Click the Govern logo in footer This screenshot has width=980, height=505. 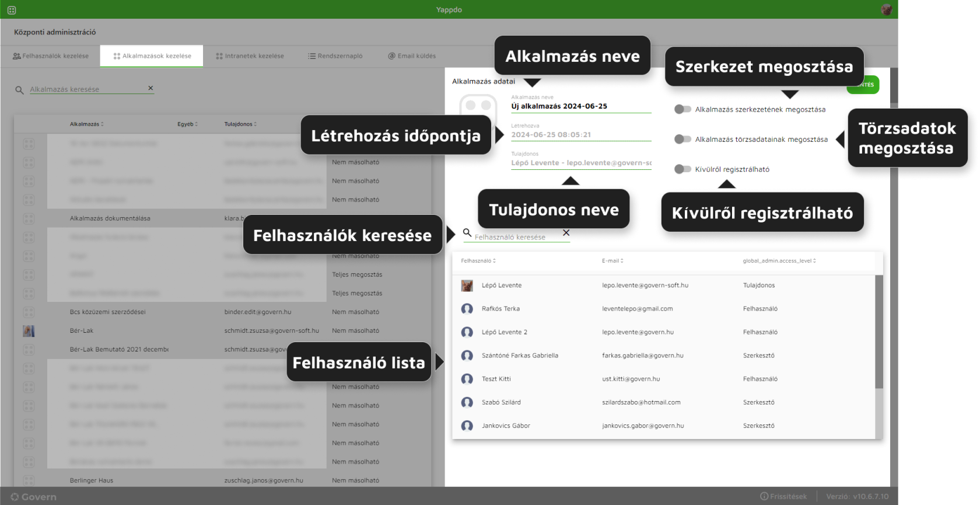[33, 497]
